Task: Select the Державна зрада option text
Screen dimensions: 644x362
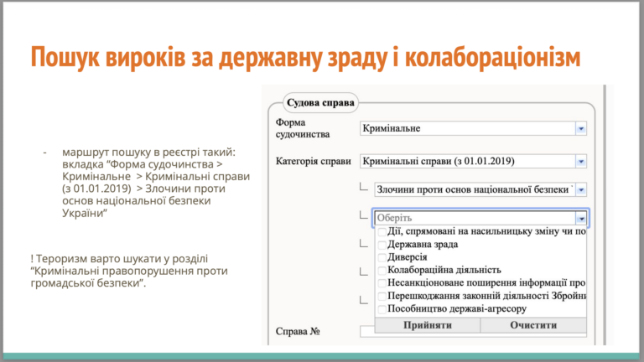Action: 423,245
